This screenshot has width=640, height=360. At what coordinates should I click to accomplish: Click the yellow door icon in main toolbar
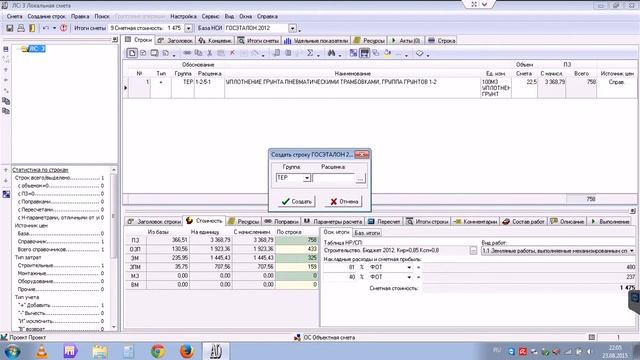point(32,28)
